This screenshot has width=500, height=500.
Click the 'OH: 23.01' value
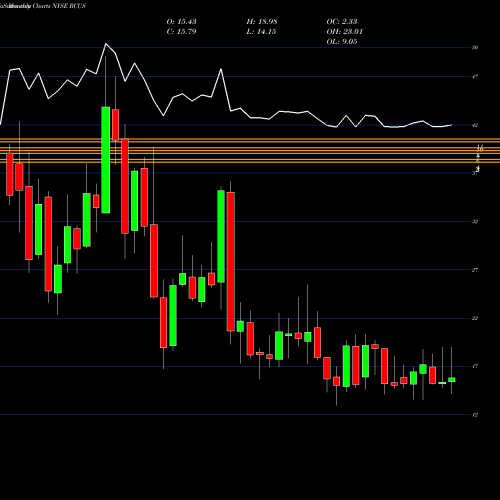[344, 32]
